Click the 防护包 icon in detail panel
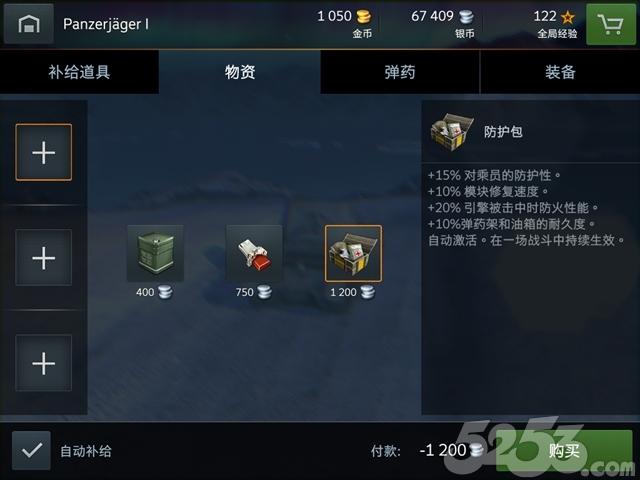This screenshot has width=640, height=480. point(452,132)
